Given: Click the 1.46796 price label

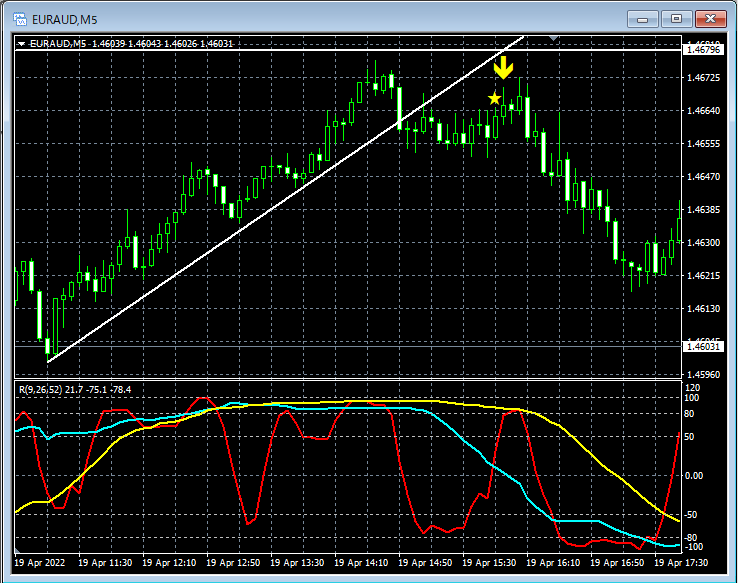Looking at the screenshot, I should coord(703,49).
